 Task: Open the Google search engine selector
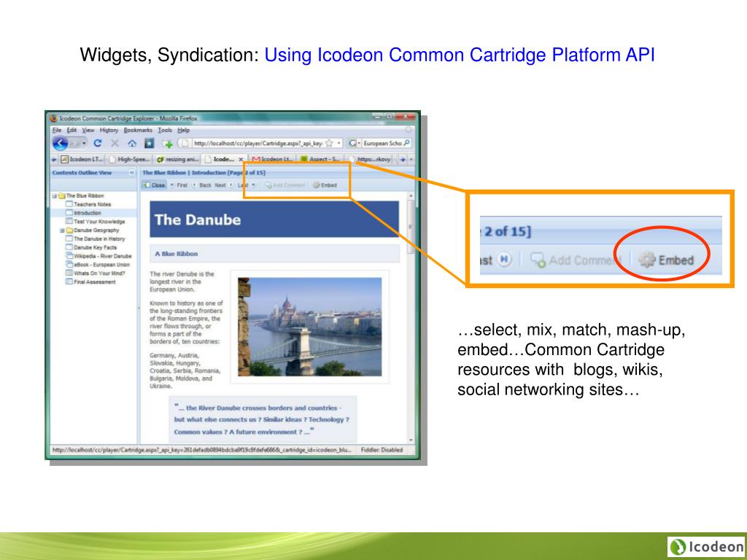point(354,143)
